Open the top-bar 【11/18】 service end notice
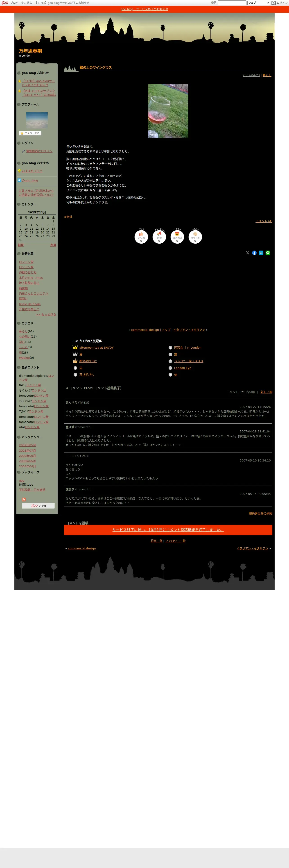Image resolution: width=289 pixels, height=868 pixels. click(x=62, y=3)
